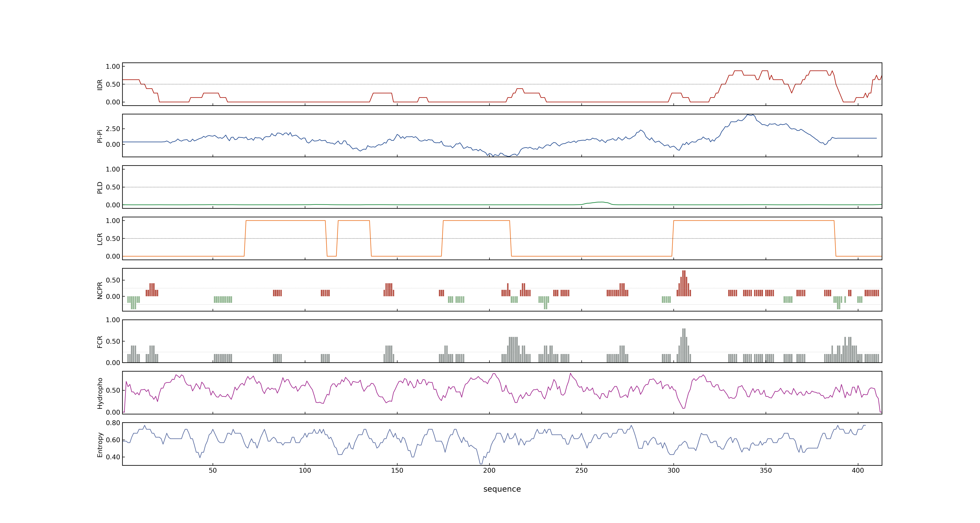
Task: Click the IDR y-axis label
Action: point(100,85)
